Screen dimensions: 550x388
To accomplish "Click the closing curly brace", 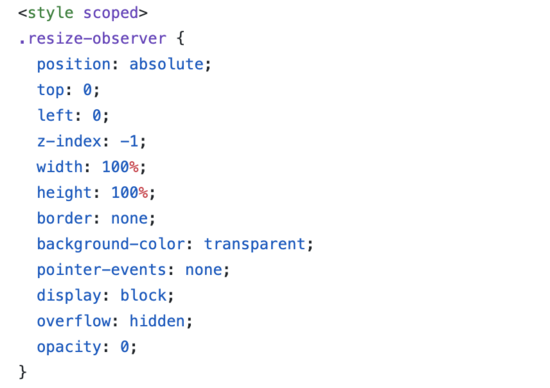I will click(x=22, y=372).
